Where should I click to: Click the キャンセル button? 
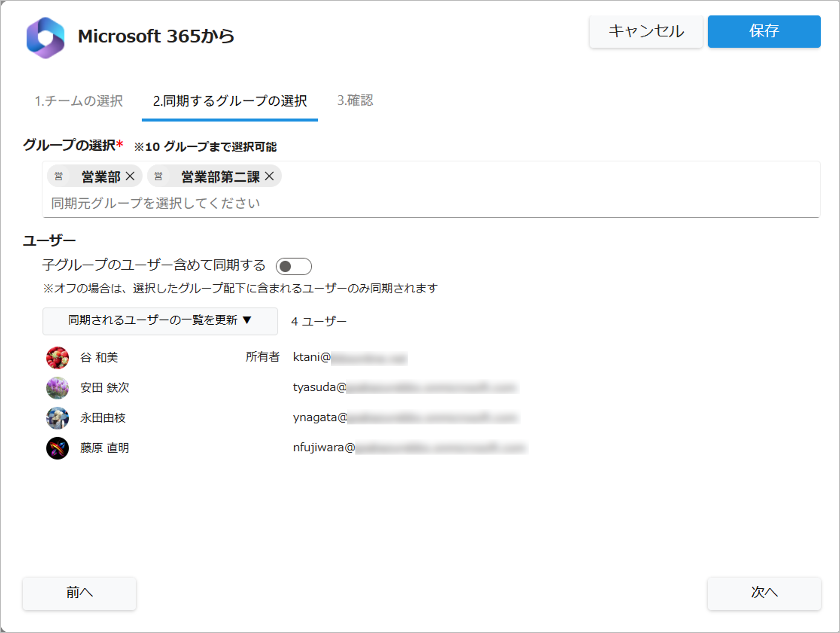tap(645, 31)
